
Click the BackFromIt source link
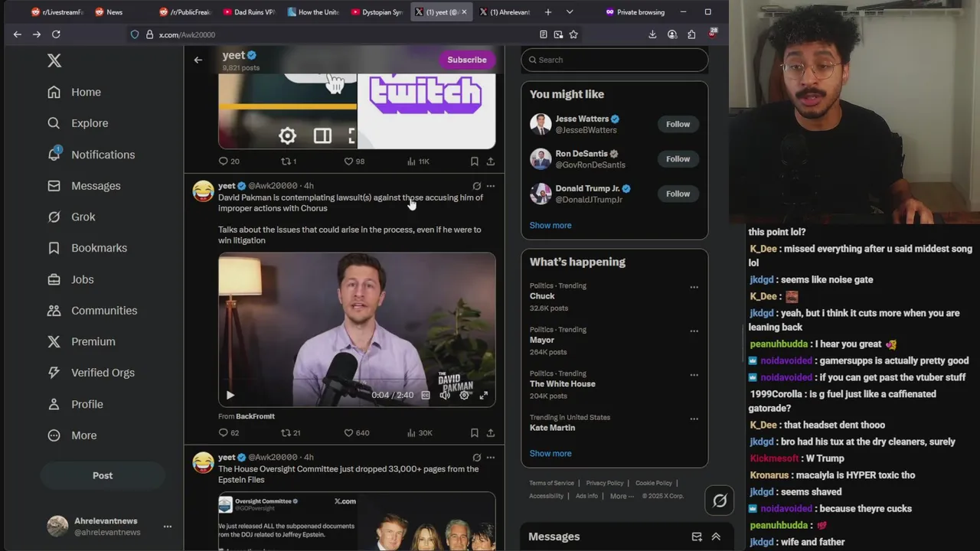click(255, 416)
